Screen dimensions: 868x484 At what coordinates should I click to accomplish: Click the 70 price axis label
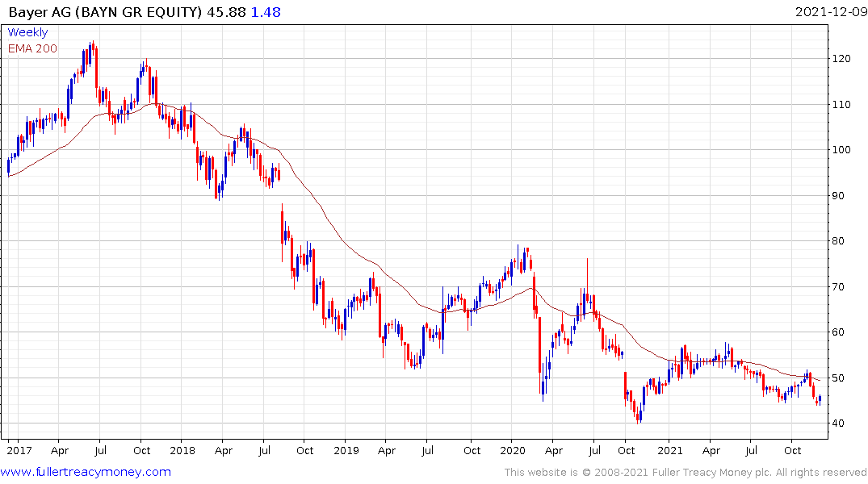click(838, 287)
